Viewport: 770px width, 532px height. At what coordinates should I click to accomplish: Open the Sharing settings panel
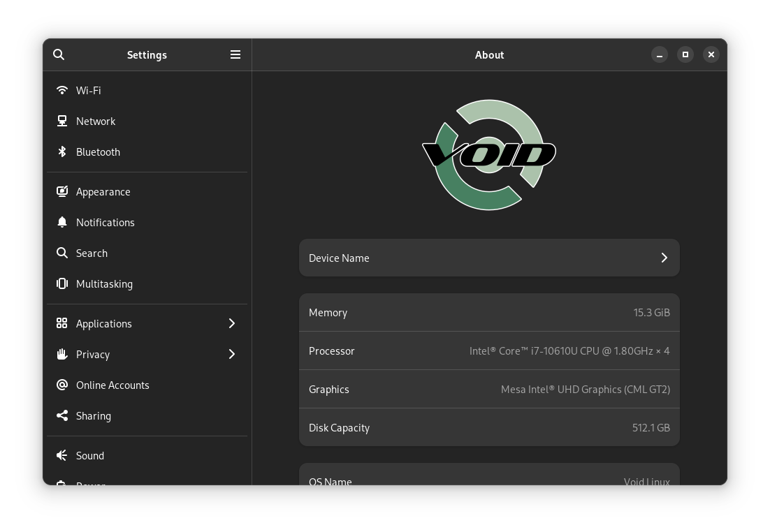(x=147, y=415)
